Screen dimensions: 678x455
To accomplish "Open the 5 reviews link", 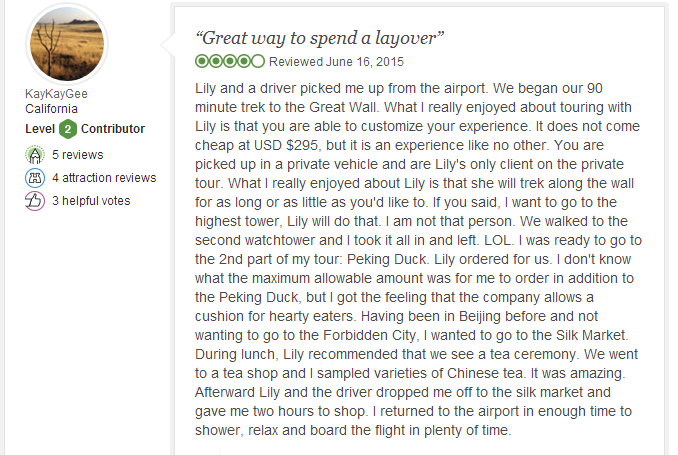I will click(78, 155).
